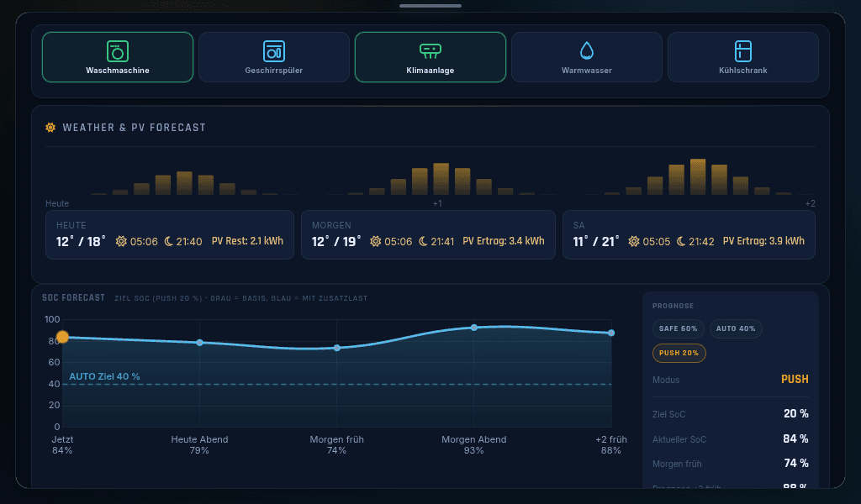Click the tallest PV bar in Heute chart

point(184,183)
